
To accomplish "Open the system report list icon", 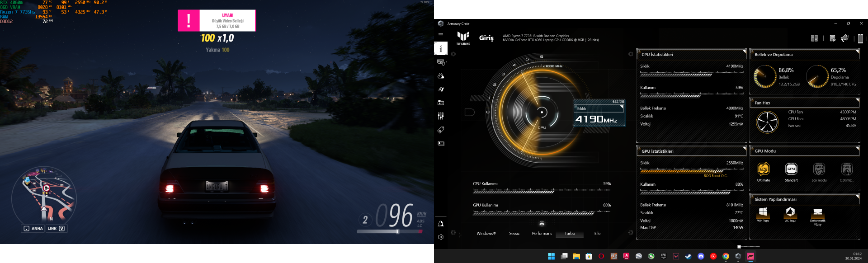I will coord(832,38).
